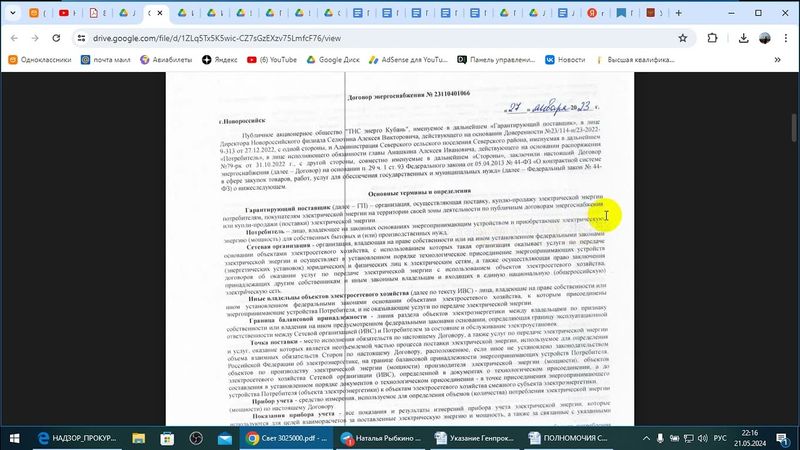
Task: Click the battery tray icon
Action: pos(674,438)
